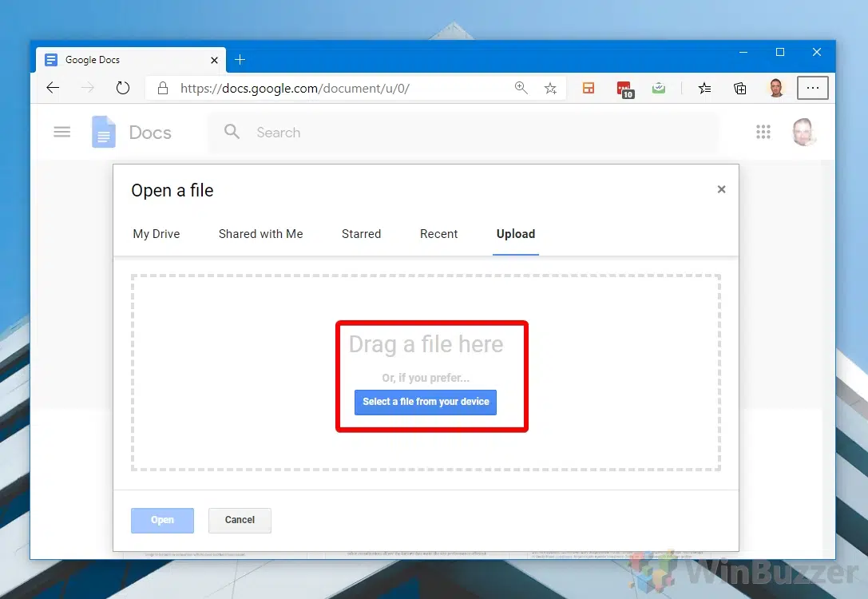Click the lock icon in the address bar

point(163,88)
